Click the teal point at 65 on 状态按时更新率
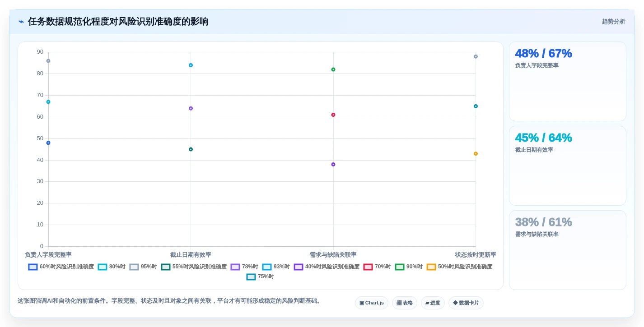 pyautogui.click(x=476, y=106)
